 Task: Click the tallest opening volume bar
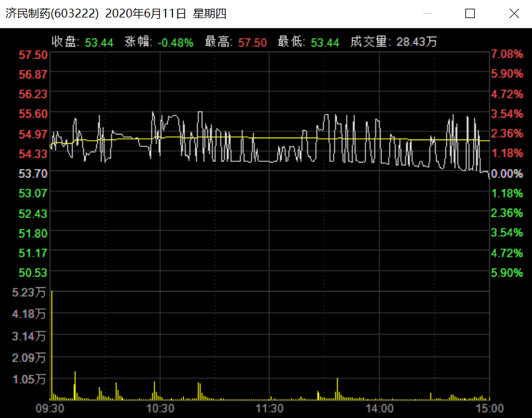pos(52,345)
